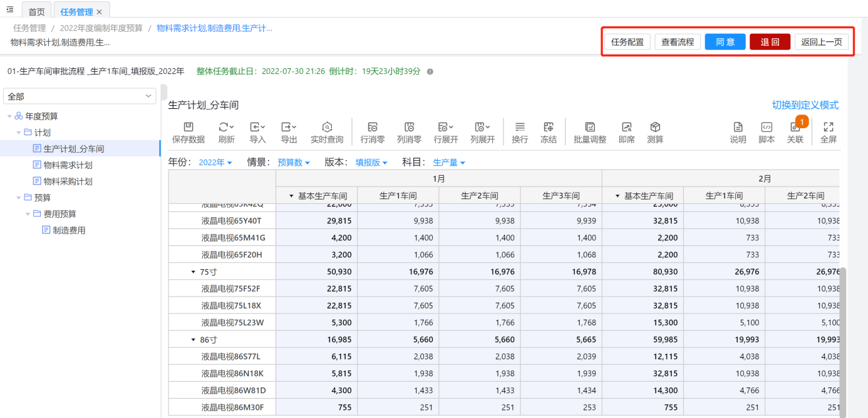Click the 测算 calculation icon
868x418 pixels.
coord(655,133)
